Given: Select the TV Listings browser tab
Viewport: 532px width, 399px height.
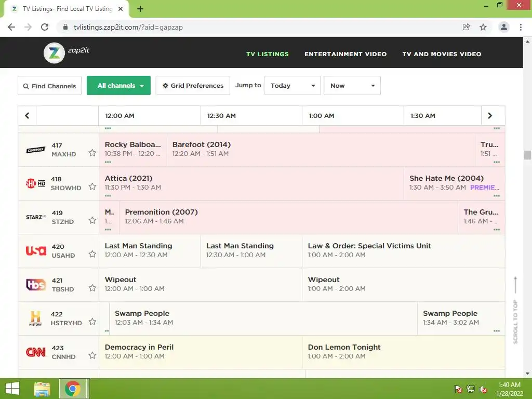Looking at the screenshot, I should 66,9.
